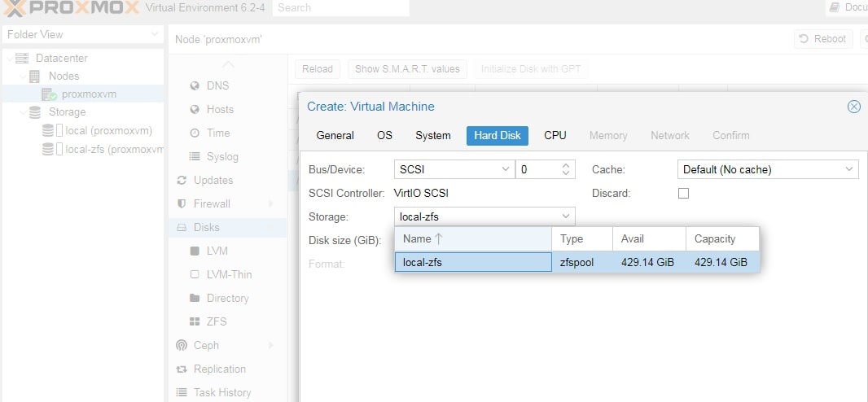Open Disks via its drive icon
Viewport: 868px width, 402px height.
[182, 227]
